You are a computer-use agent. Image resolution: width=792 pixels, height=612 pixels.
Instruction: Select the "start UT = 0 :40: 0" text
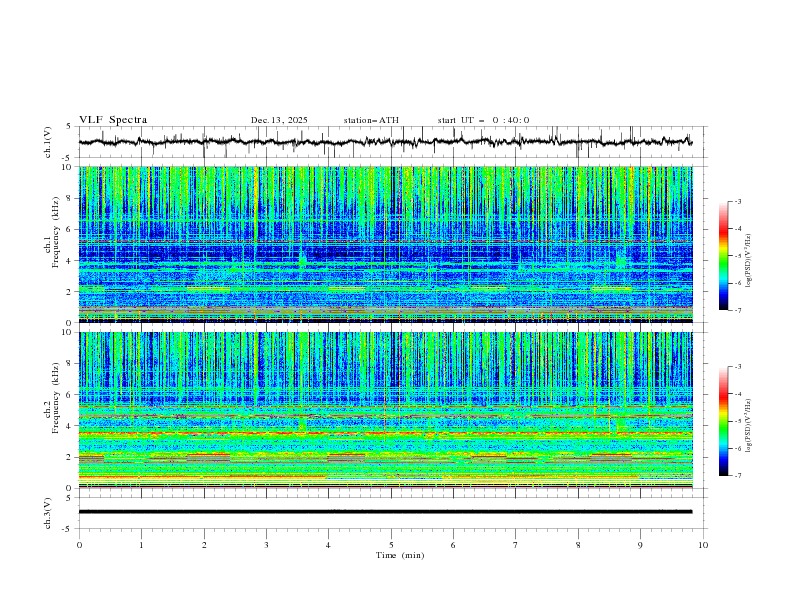pyautogui.click(x=483, y=120)
